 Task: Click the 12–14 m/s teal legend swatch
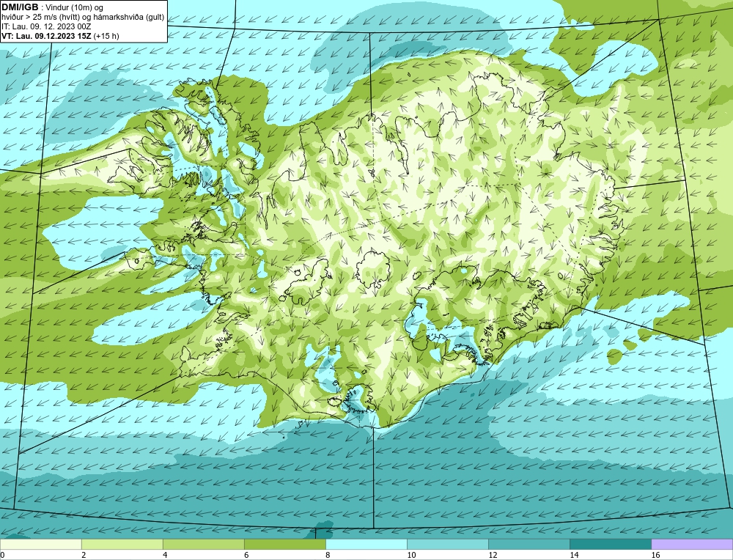pyautogui.click(x=528, y=544)
